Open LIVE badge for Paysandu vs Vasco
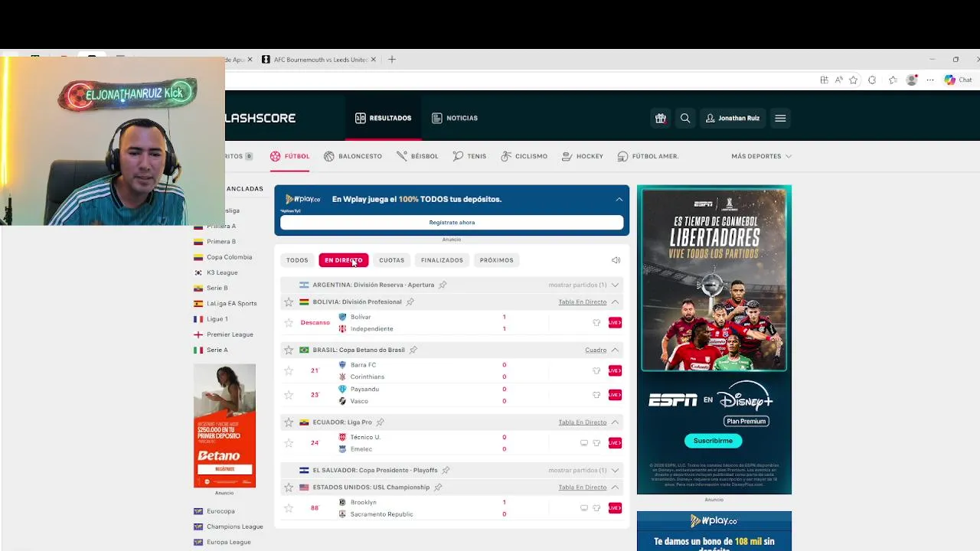The image size is (980, 551). click(615, 395)
